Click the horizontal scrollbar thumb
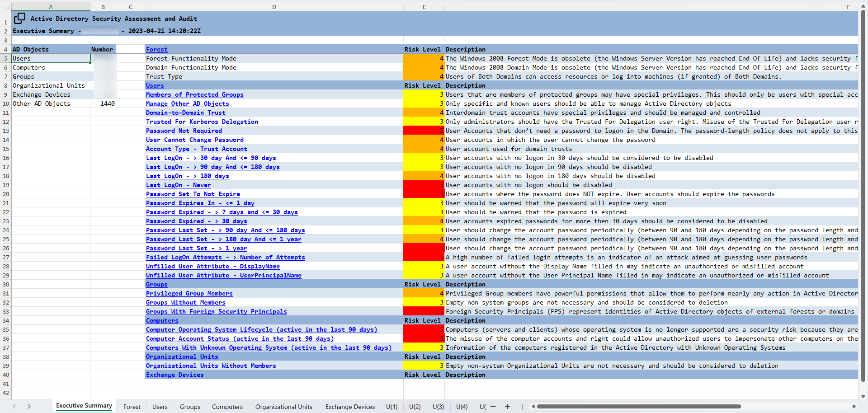This screenshot has width=868, height=413. (639, 407)
